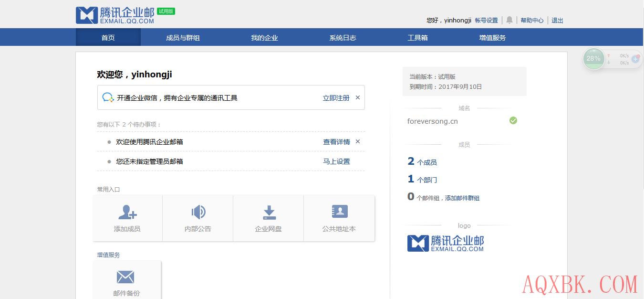Click 欢迎使用腾讯企业邮箱 to-do item text
644x299 pixels.
tap(149, 141)
